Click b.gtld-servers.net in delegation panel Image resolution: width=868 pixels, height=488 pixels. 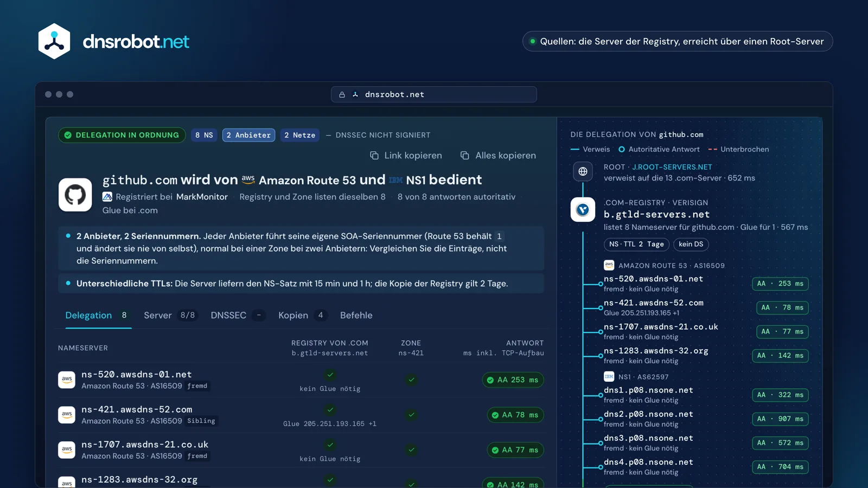pyautogui.click(x=656, y=215)
